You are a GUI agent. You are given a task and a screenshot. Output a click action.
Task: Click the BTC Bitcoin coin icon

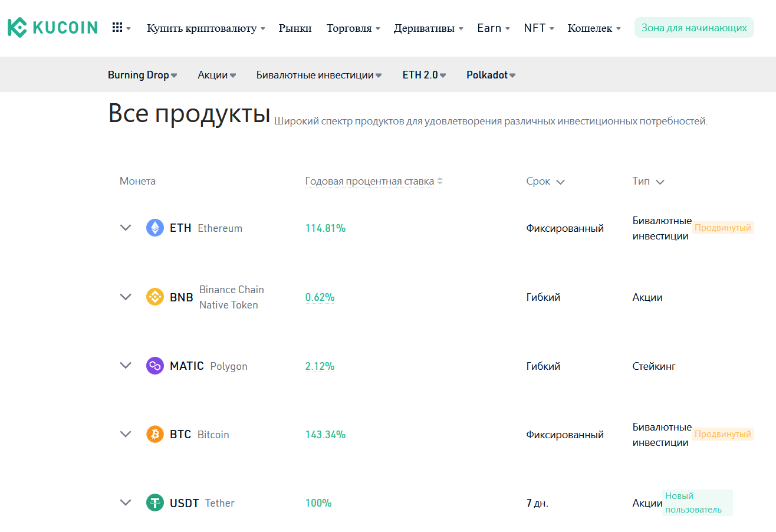click(155, 434)
